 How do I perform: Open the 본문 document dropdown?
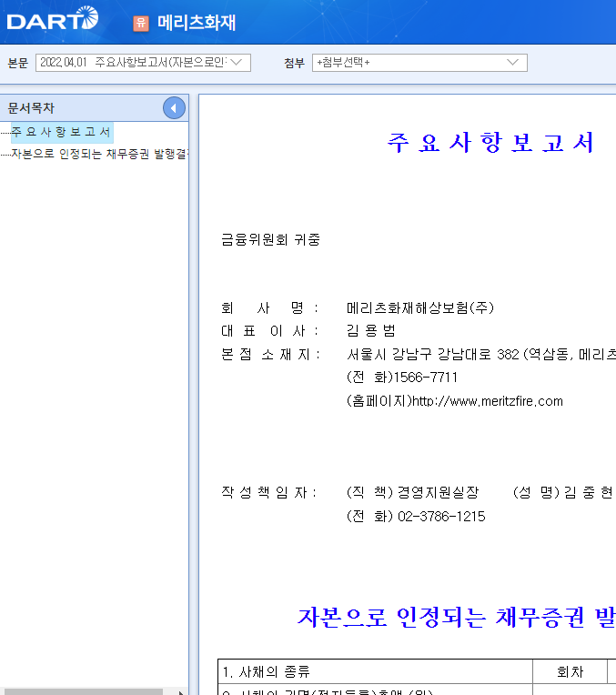(x=143, y=63)
